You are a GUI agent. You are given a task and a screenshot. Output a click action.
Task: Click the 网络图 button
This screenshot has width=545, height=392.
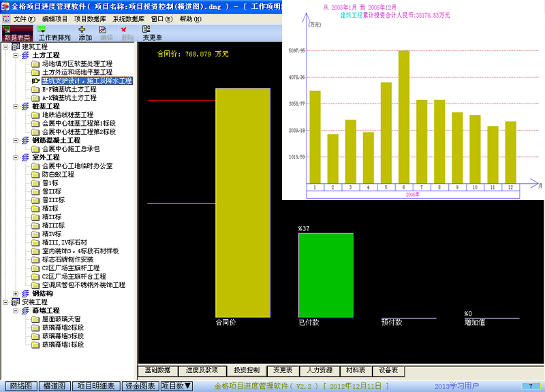[x=20, y=386]
